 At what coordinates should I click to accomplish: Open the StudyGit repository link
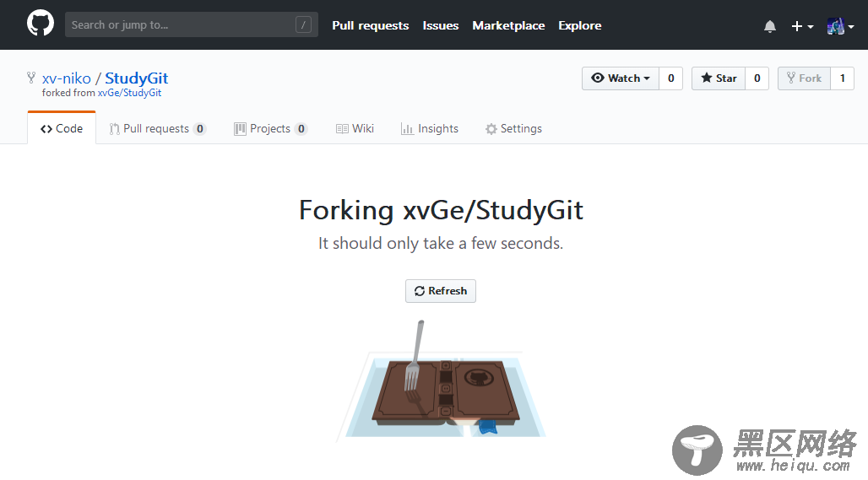[136, 78]
